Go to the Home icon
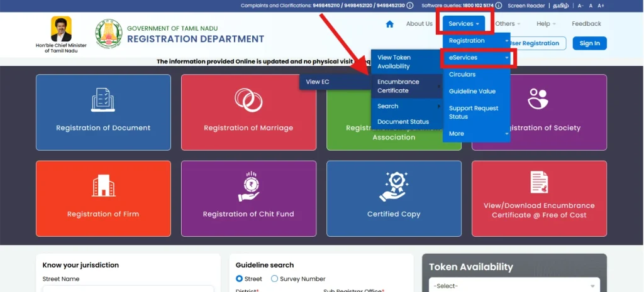The height and width of the screenshot is (292, 644). point(390,24)
